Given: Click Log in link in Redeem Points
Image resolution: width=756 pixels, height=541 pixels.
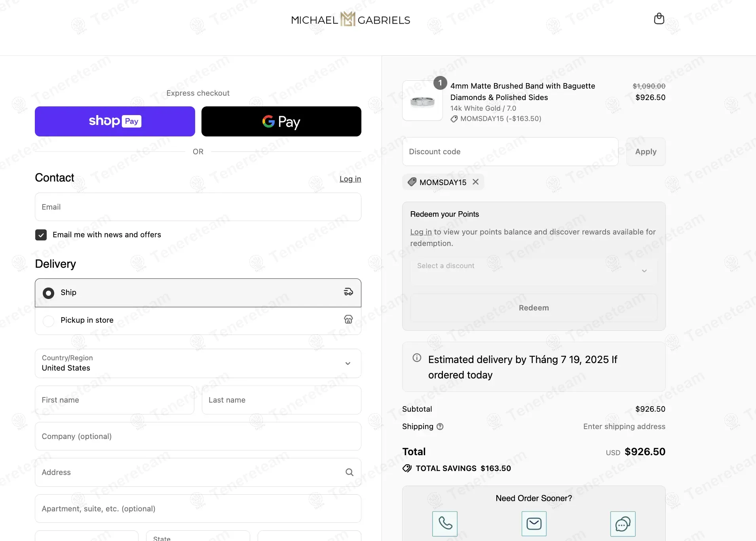Looking at the screenshot, I should pyautogui.click(x=421, y=232).
